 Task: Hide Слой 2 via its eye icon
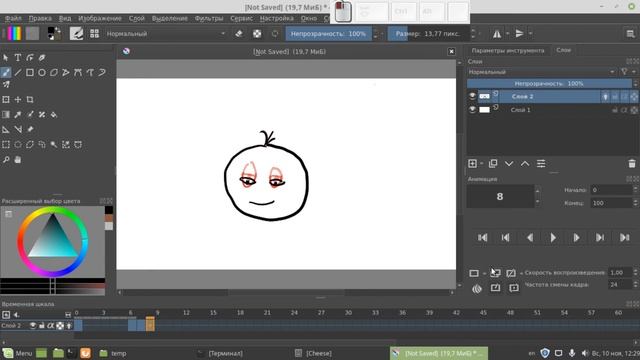point(472,96)
